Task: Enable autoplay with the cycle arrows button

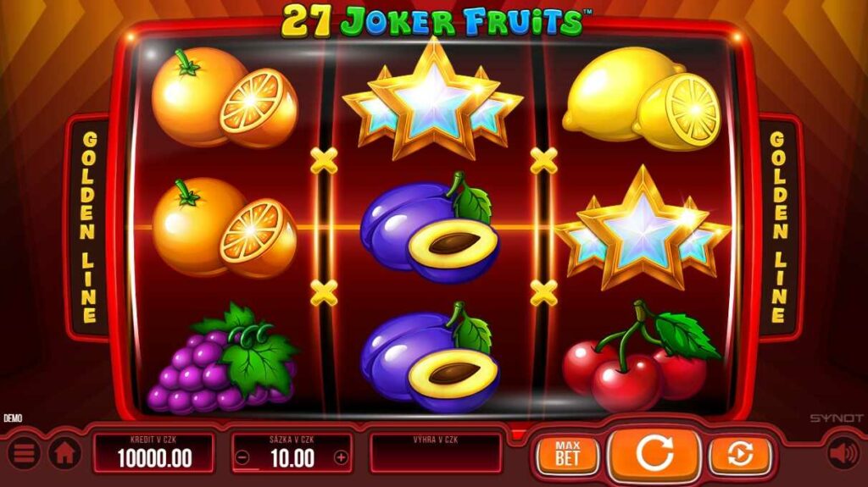Action: click(x=741, y=455)
